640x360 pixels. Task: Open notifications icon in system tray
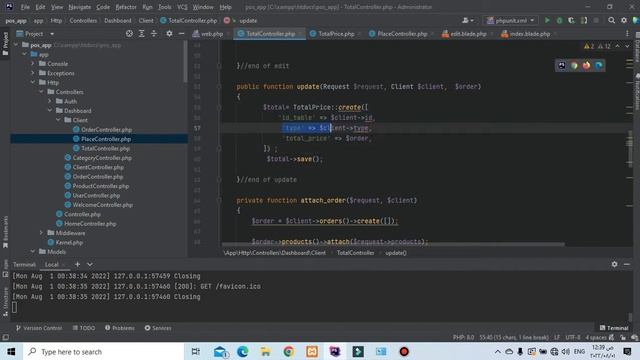click(627, 351)
